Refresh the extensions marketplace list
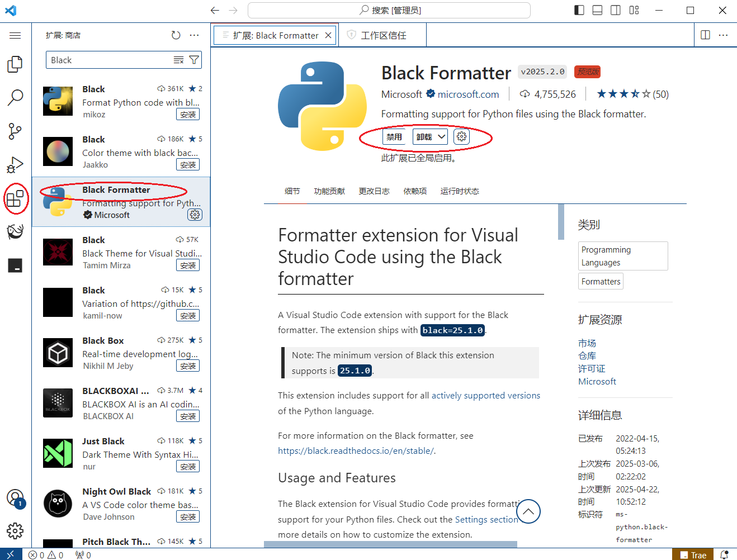737x560 pixels. pyautogui.click(x=176, y=35)
